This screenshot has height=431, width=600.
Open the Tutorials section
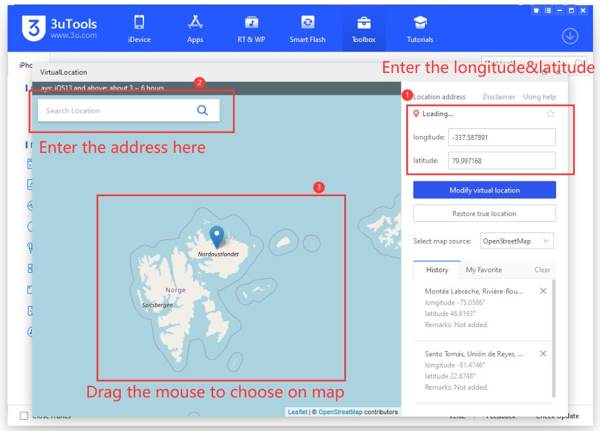click(x=420, y=29)
